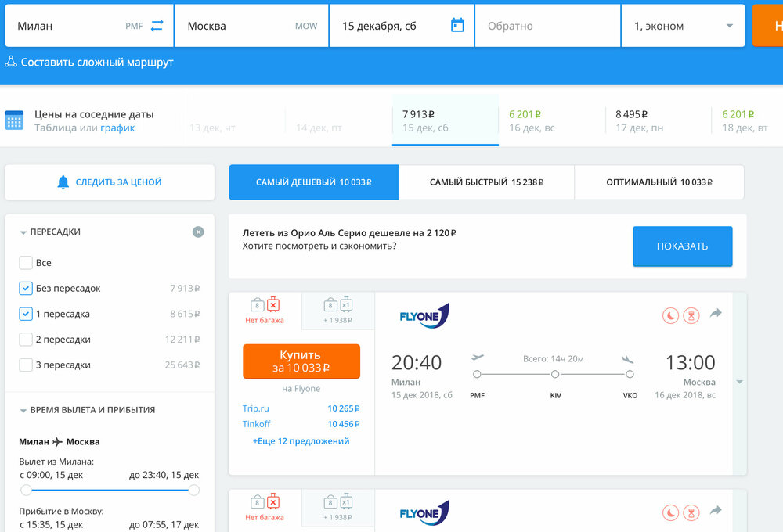Click the landing plane icon on first ticket
The height and width of the screenshot is (532, 783).
tap(628, 359)
